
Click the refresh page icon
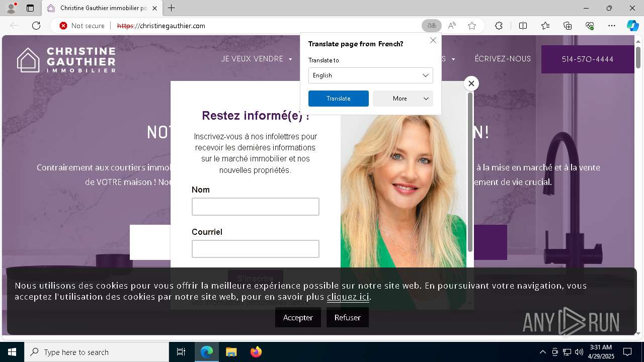click(36, 26)
